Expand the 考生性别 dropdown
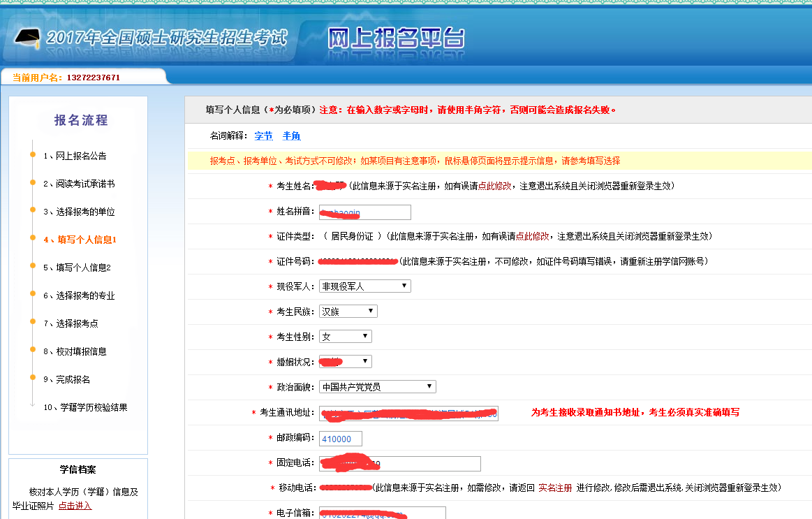Viewport: 812px width, 519px height. point(345,337)
